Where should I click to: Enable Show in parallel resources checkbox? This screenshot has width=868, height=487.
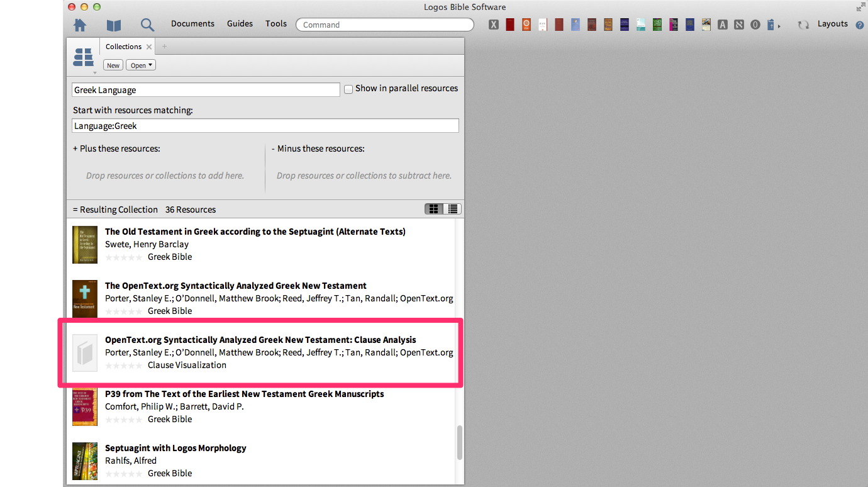[x=348, y=89]
